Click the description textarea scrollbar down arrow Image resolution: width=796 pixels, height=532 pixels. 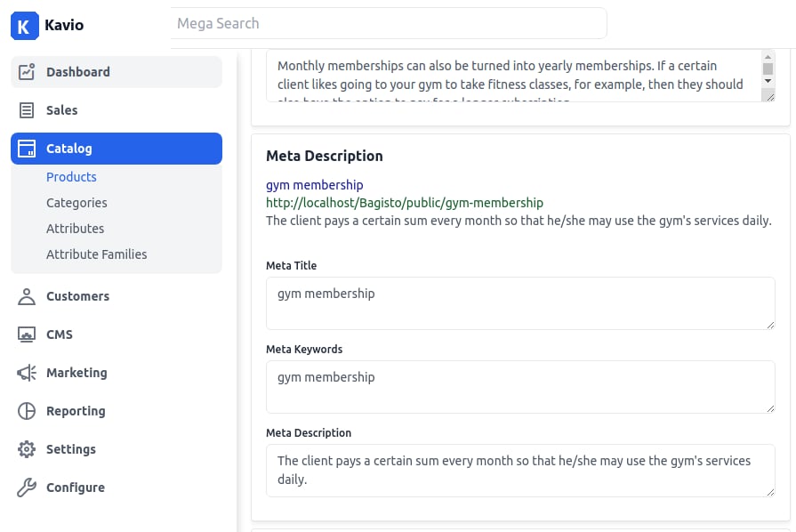[768, 81]
